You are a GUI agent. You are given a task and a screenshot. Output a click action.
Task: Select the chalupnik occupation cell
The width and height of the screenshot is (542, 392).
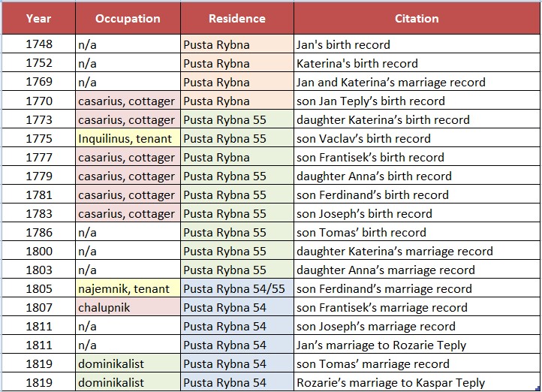click(x=126, y=308)
